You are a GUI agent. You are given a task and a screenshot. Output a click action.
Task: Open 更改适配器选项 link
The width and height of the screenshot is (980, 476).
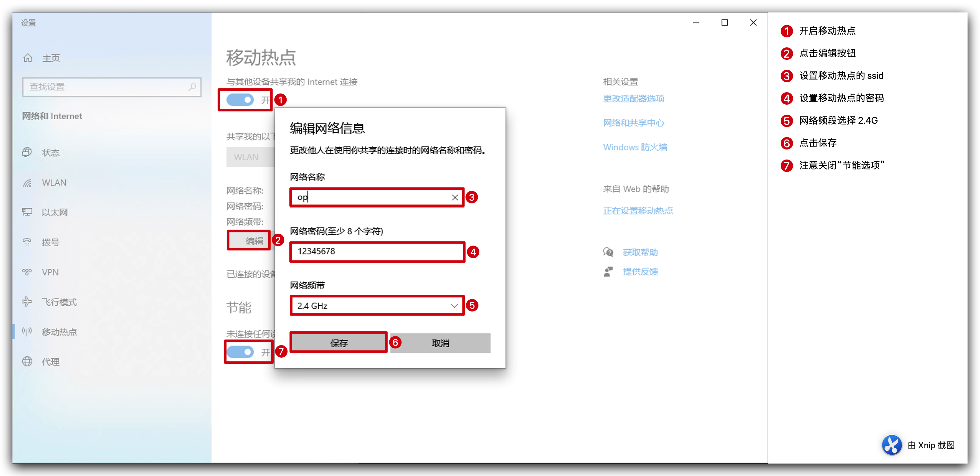pos(633,98)
